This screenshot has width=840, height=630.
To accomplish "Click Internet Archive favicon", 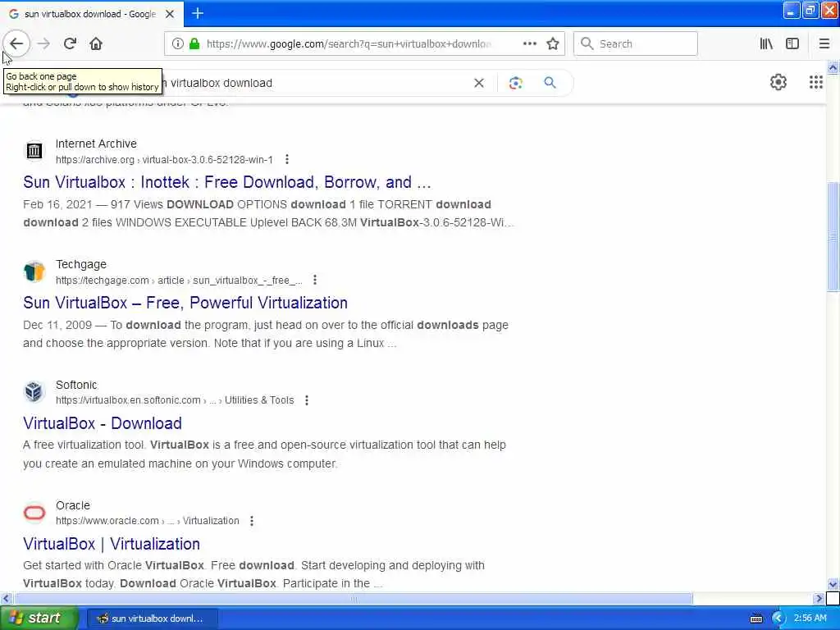I will coord(34,151).
